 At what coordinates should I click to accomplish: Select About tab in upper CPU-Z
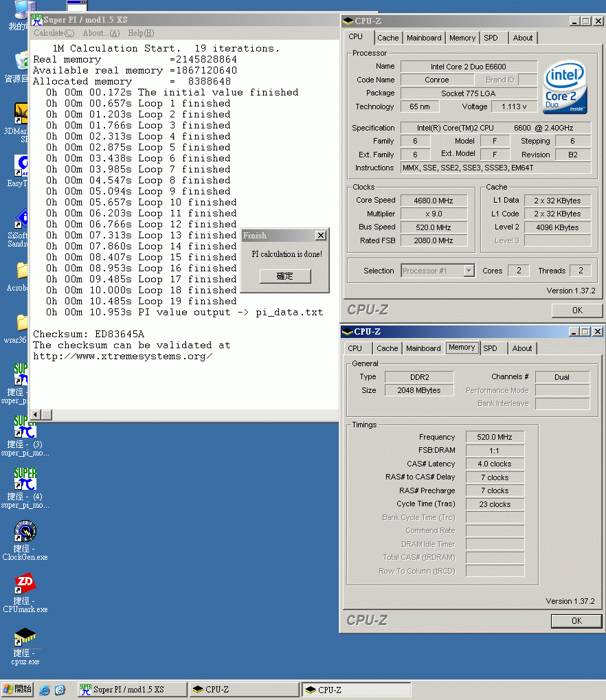(522, 38)
